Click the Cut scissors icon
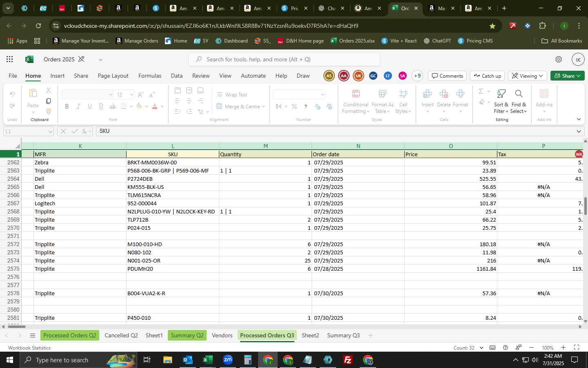The width and height of the screenshot is (588, 368). [48, 90]
